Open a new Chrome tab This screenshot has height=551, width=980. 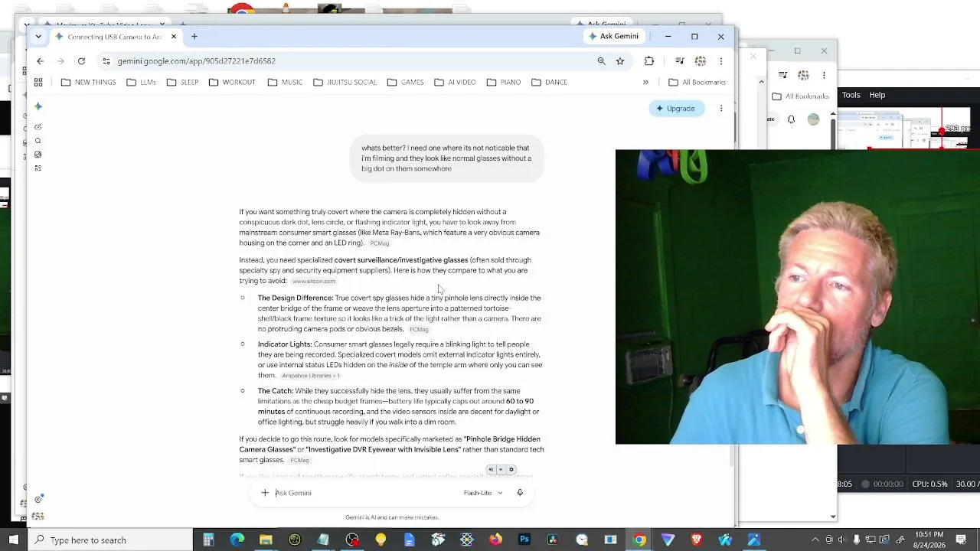tap(194, 37)
